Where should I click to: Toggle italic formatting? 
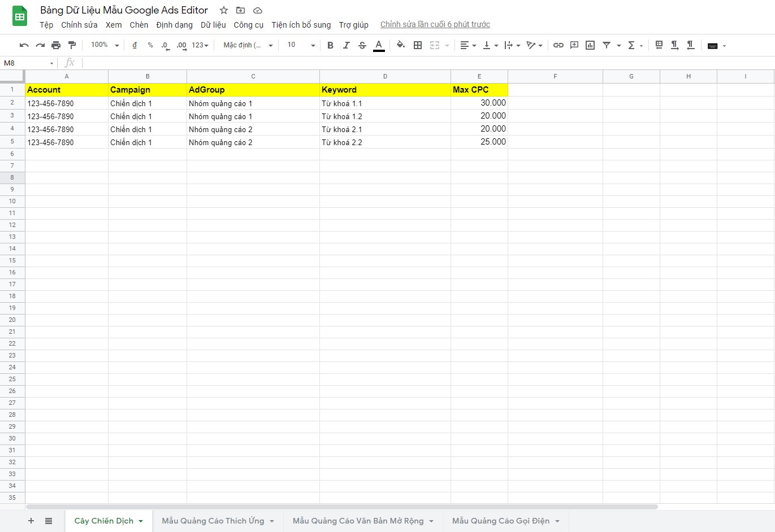tap(346, 45)
